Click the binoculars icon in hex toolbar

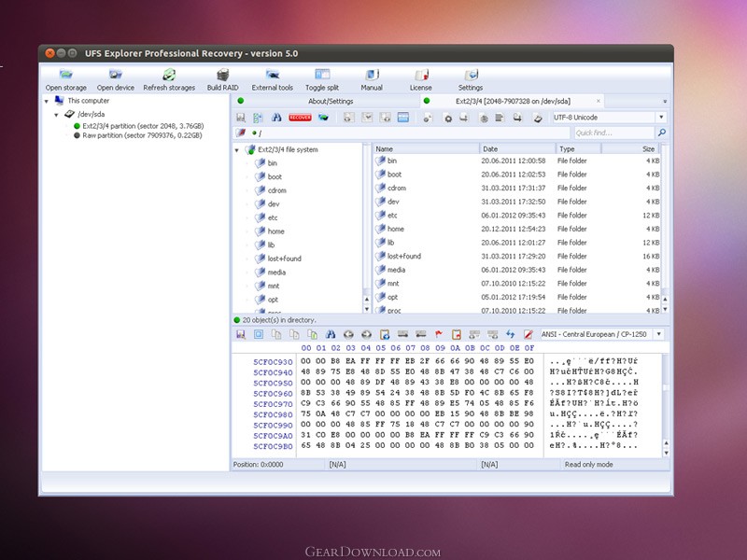pos(331,334)
